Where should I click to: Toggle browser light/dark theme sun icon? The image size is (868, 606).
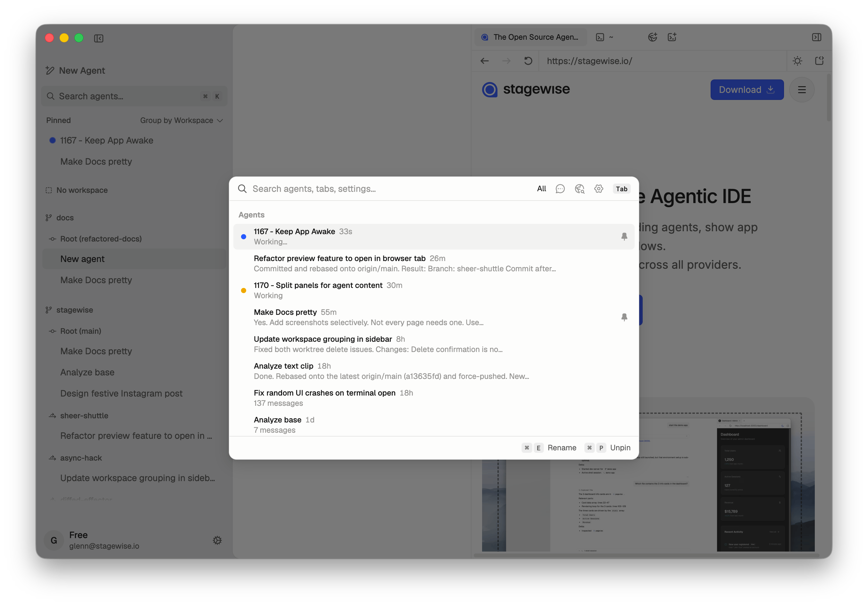(797, 61)
